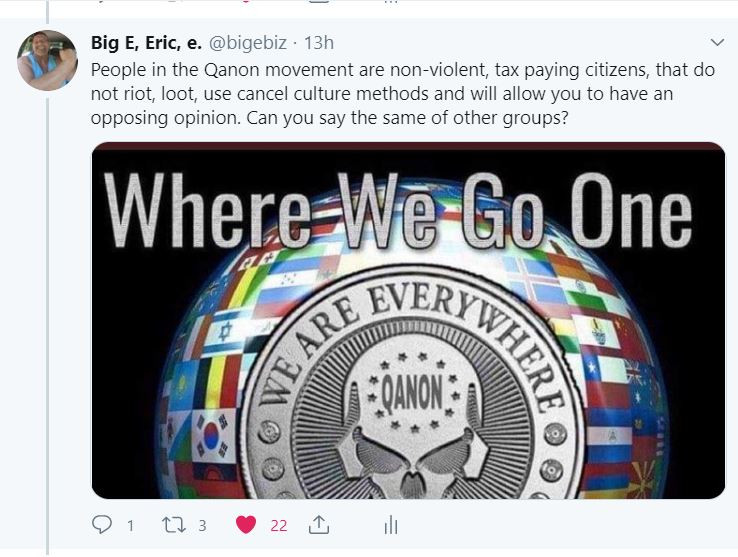
Task: Expand the tweet options chevron
Action: pos(717,42)
